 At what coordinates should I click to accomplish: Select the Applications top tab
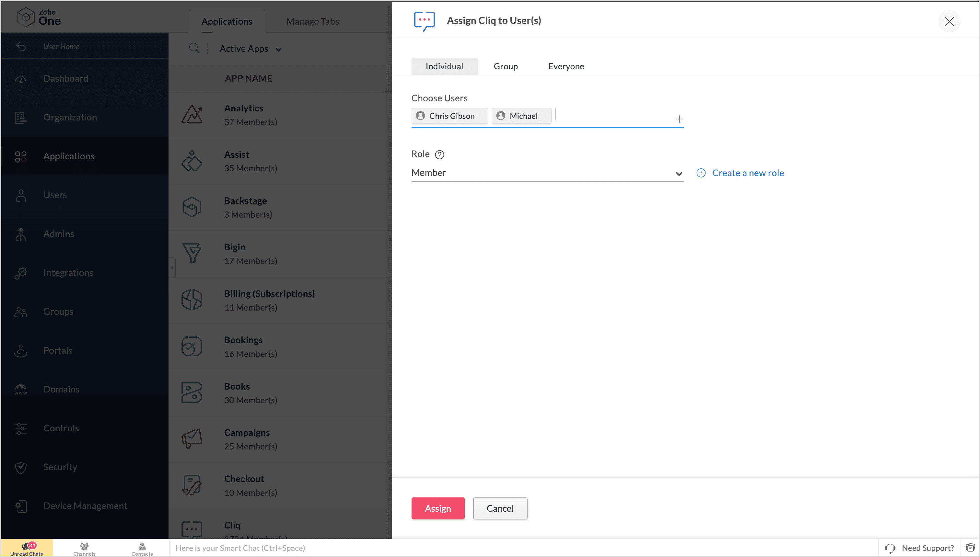227,21
